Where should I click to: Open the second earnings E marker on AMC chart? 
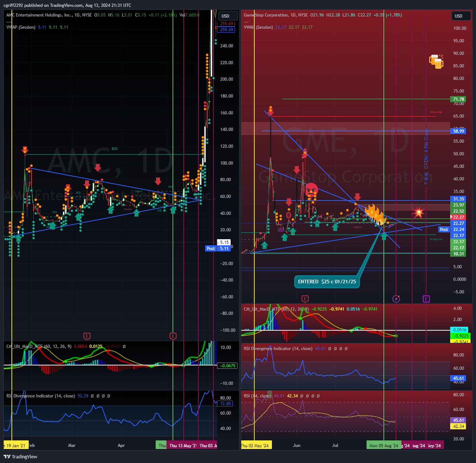point(173,336)
